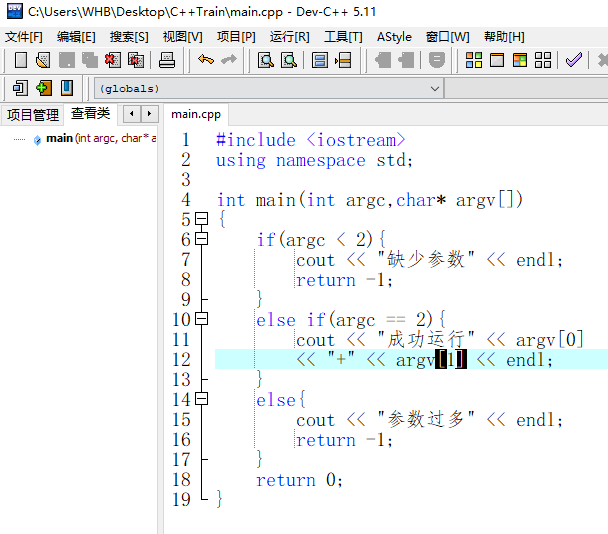The width and height of the screenshot is (608, 534).
Task: Click the Close All files icon
Action: coord(136,60)
